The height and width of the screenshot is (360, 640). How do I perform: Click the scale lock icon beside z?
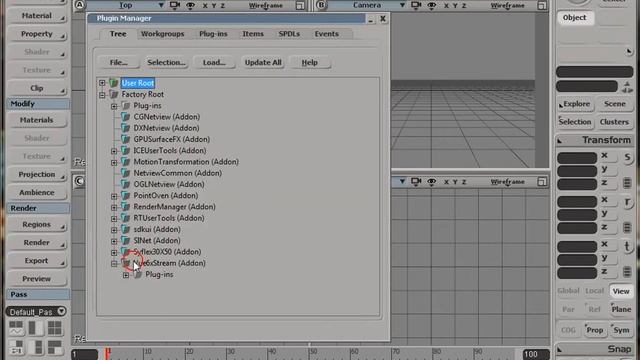point(627,183)
